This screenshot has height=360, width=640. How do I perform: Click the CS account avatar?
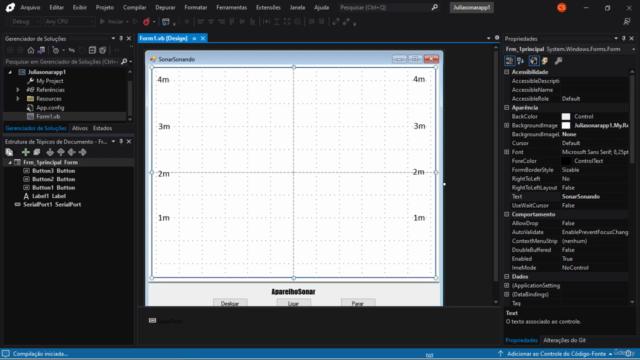[x=562, y=7]
